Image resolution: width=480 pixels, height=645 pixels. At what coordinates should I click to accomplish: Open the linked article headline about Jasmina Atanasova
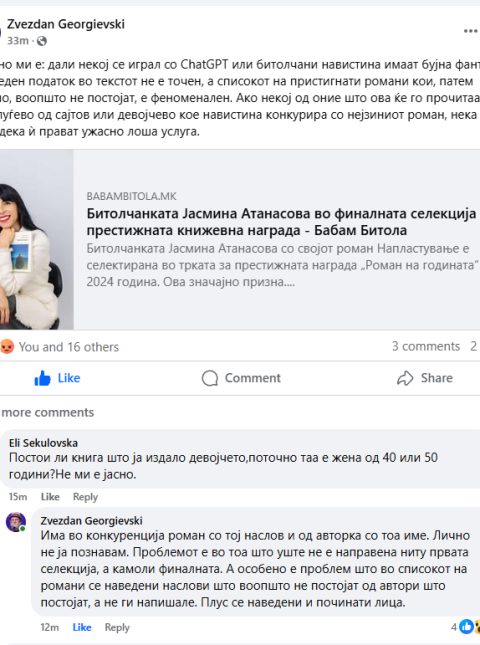click(x=281, y=222)
